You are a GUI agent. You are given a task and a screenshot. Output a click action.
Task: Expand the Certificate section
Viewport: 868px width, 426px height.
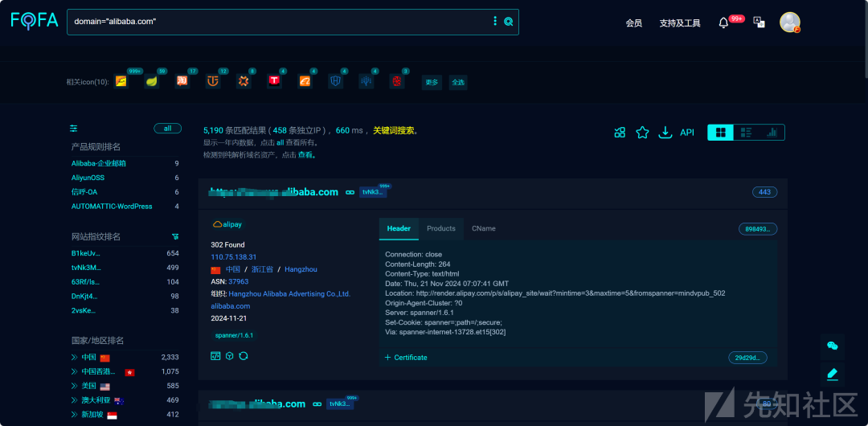pos(406,358)
